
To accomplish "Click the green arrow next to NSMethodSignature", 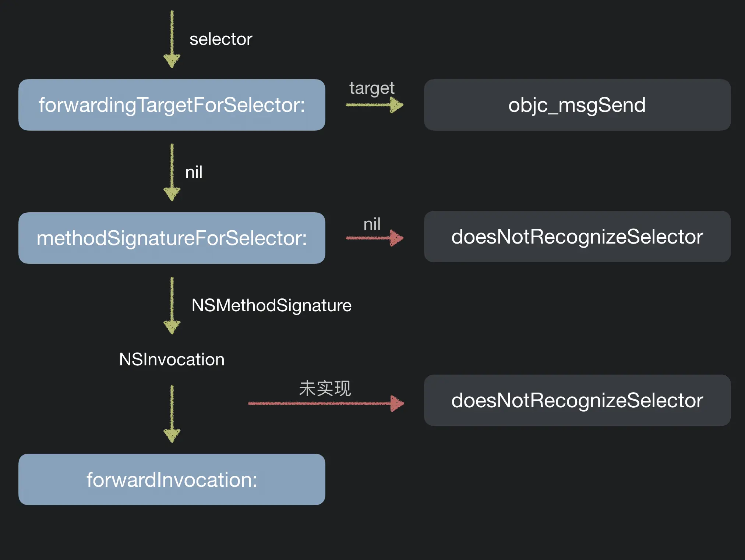I will pyautogui.click(x=172, y=305).
